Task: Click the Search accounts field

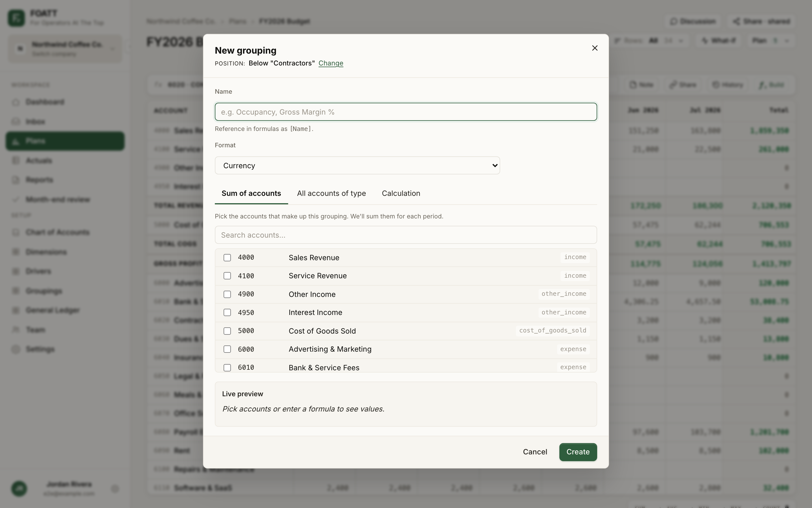Action: (x=406, y=235)
